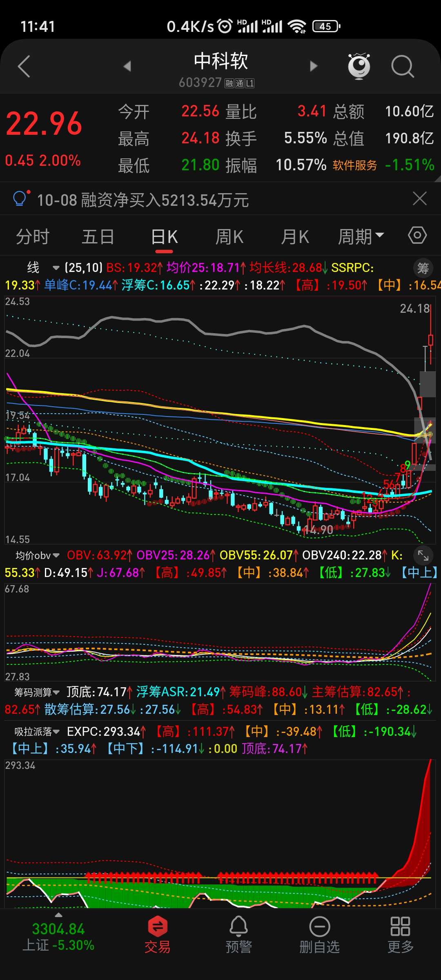Go to next stock triangle arrow

tap(313, 66)
